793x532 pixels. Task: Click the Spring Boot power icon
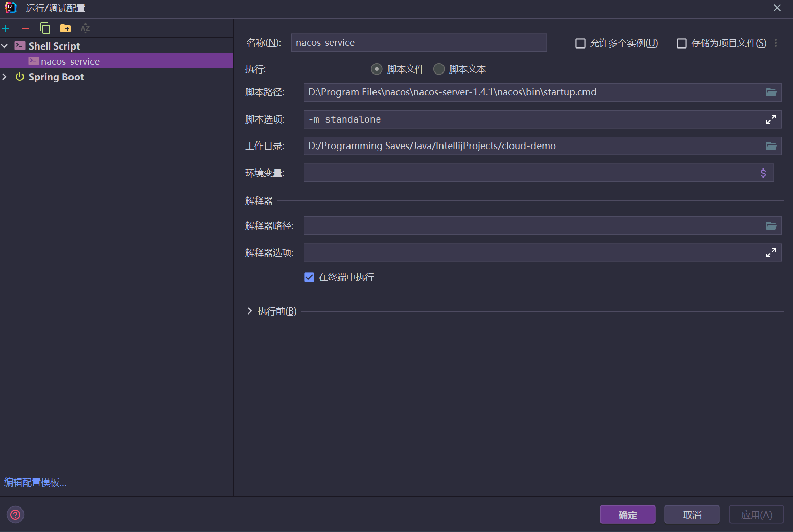pos(20,77)
